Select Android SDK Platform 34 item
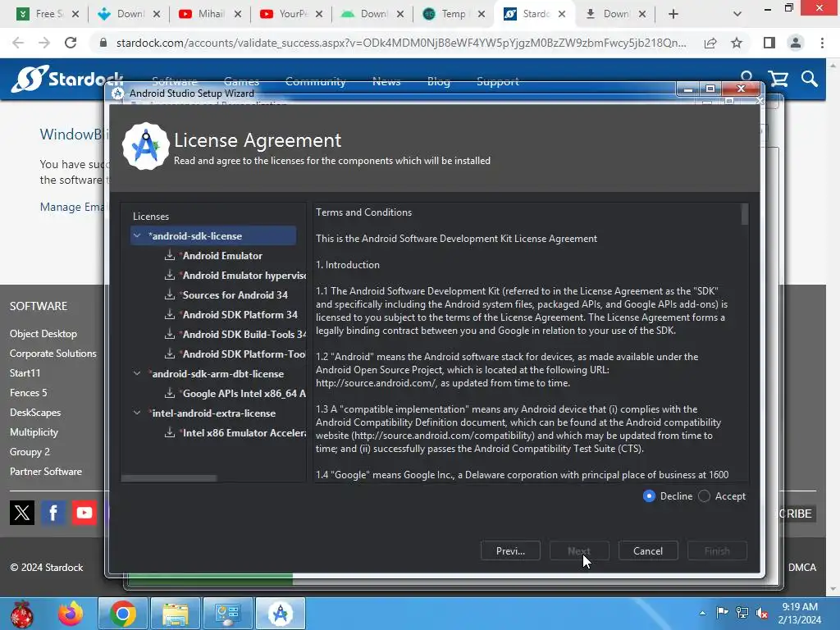The image size is (840, 630). point(240,314)
